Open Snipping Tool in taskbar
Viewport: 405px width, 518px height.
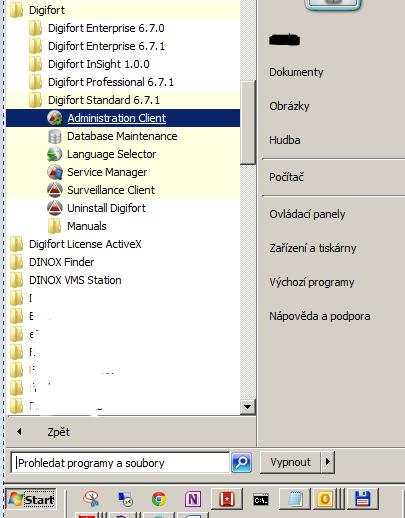[92, 499]
